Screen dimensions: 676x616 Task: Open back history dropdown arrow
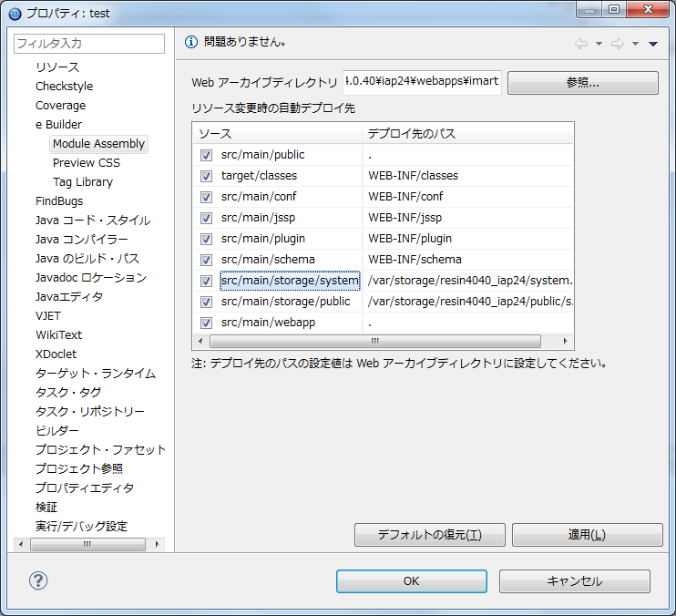(x=599, y=44)
